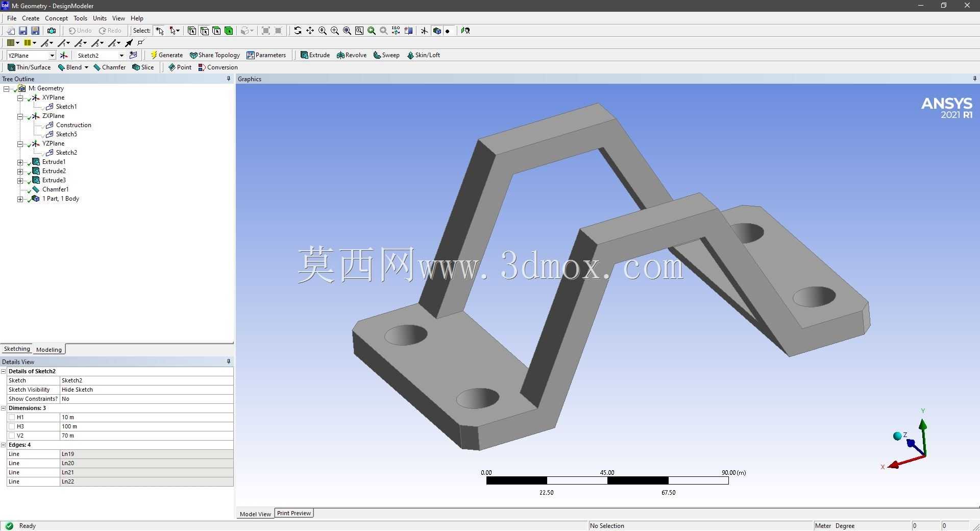
Task: Set the isometric ISO view
Action: click(396, 31)
